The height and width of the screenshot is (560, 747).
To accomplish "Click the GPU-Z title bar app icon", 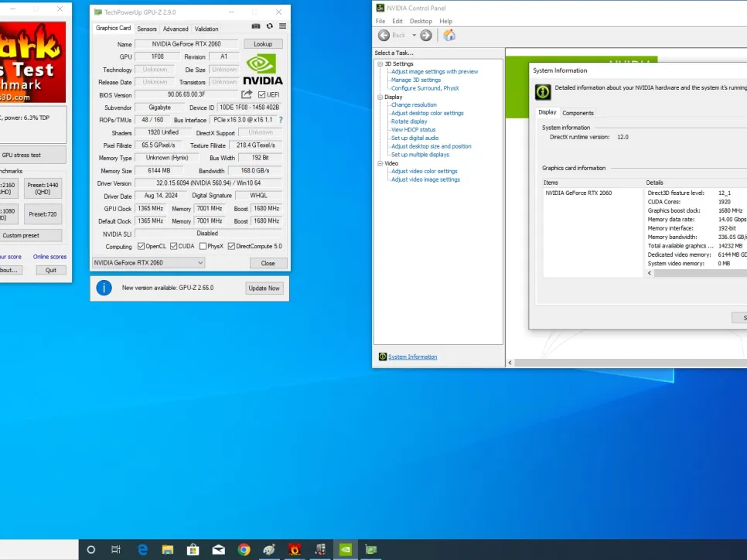I will pos(98,12).
